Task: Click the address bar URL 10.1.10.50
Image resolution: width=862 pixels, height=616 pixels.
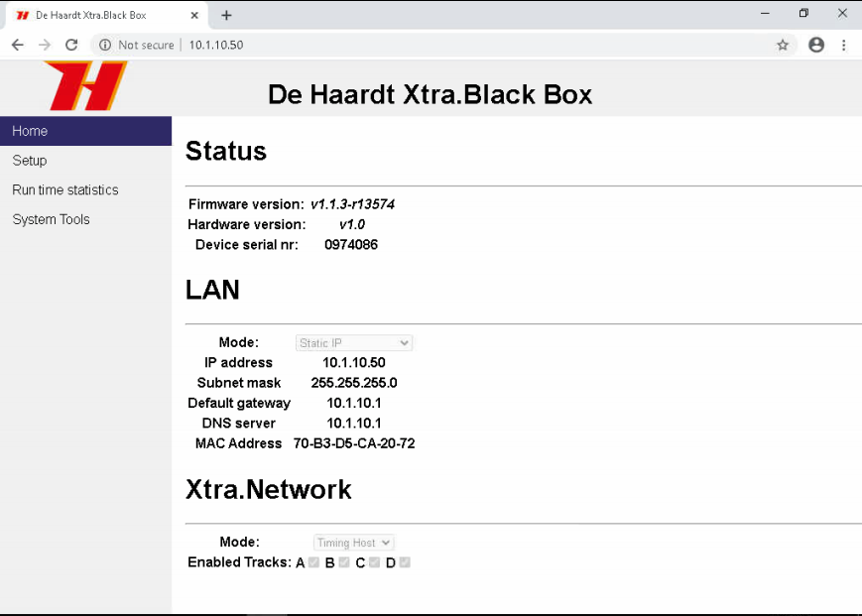Action: point(216,45)
